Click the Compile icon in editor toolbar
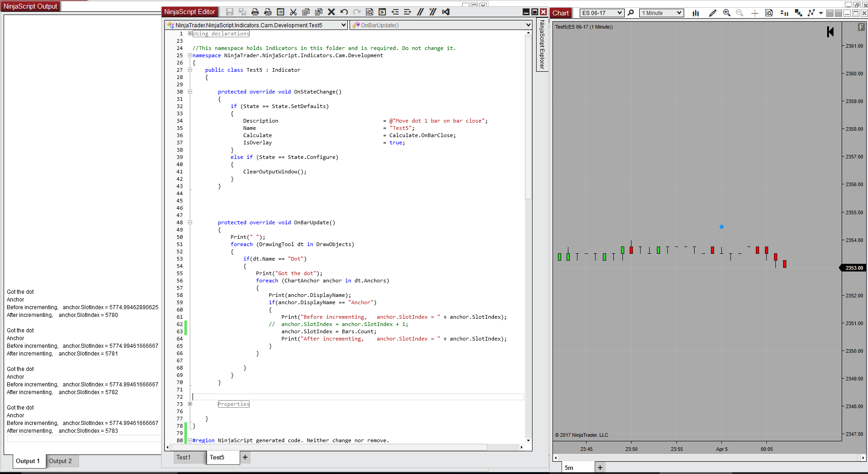Image resolution: width=868 pixels, height=474 pixels. pos(382,12)
